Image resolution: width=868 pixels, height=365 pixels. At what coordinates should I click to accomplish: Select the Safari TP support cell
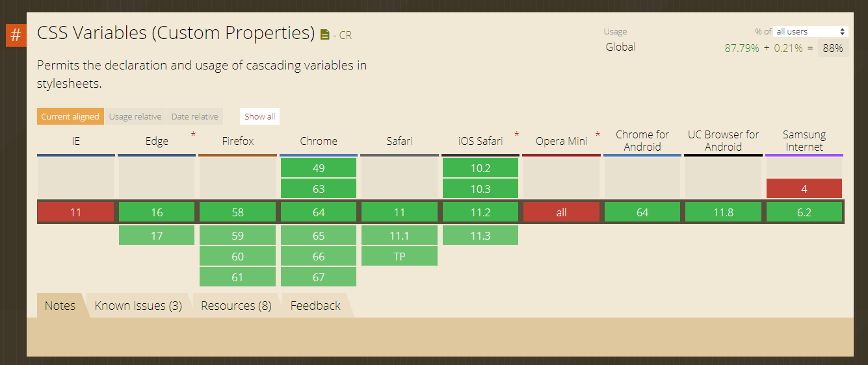[399, 256]
